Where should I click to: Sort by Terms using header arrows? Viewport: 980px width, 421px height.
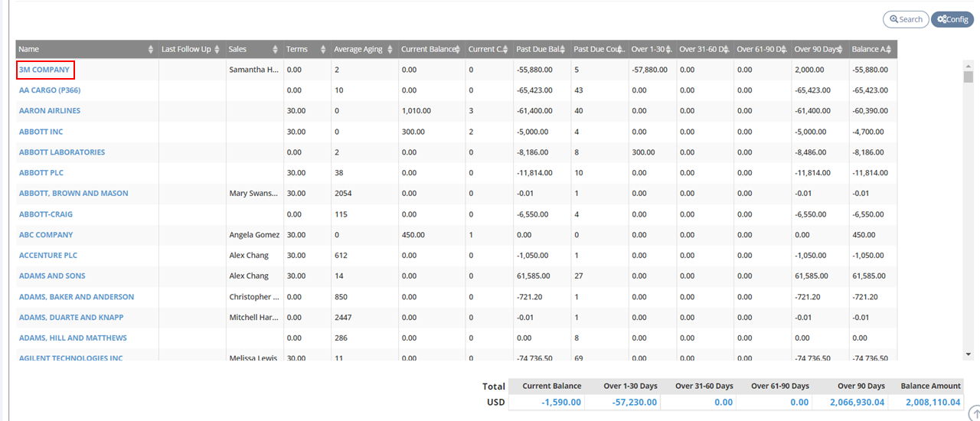pos(323,50)
